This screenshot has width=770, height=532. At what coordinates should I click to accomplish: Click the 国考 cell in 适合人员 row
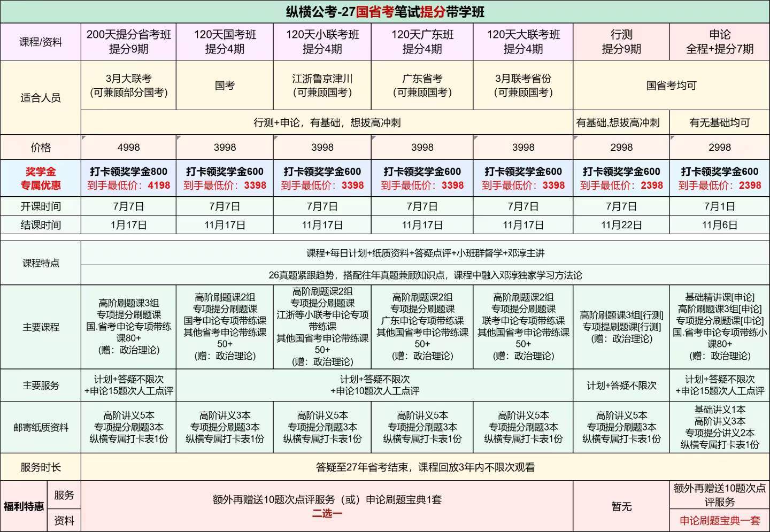pos(225,85)
